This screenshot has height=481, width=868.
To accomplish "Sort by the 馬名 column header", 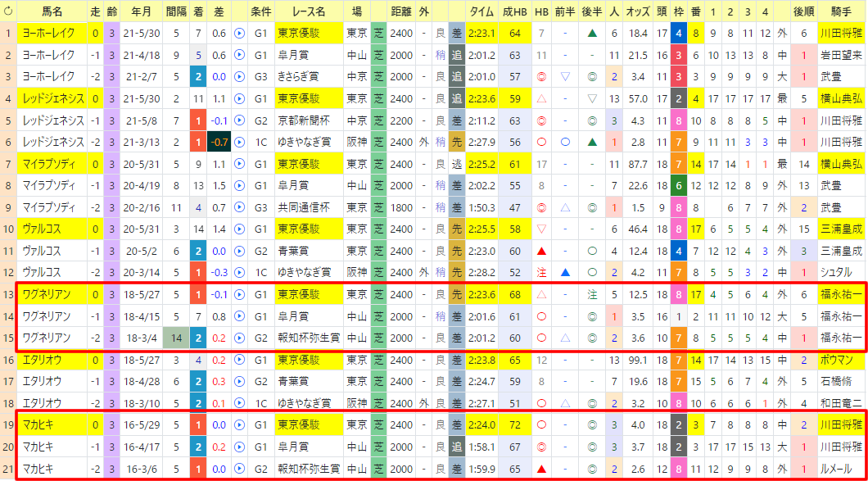I will (x=52, y=11).
